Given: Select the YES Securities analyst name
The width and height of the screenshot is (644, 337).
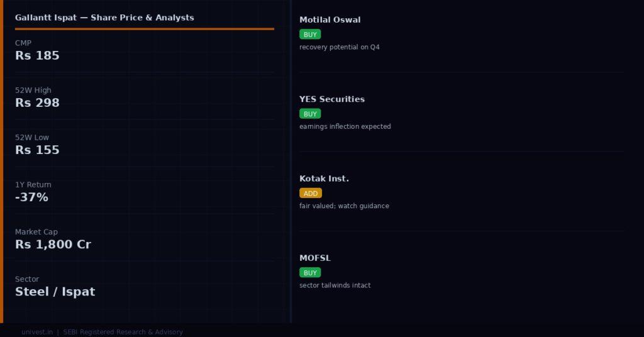Looking at the screenshot, I should [x=332, y=99].
